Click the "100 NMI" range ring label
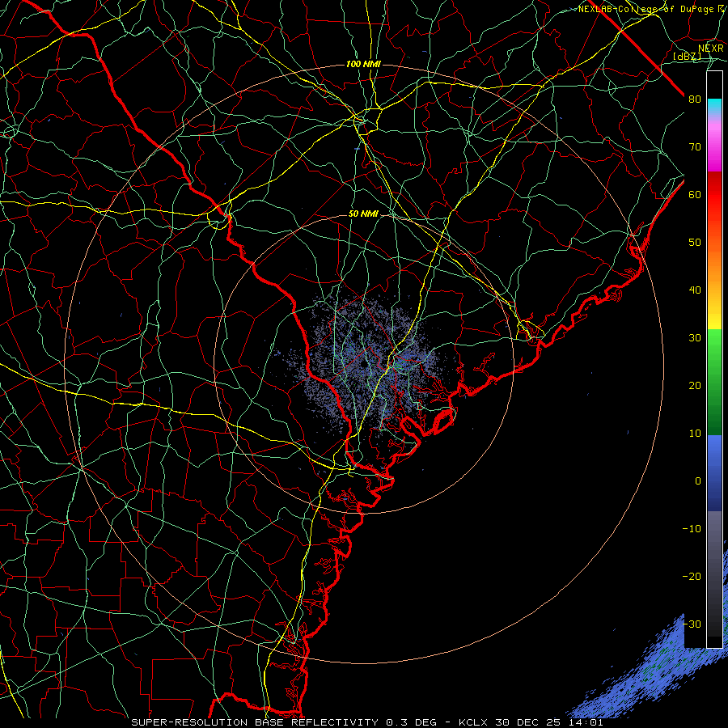 [x=363, y=64]
